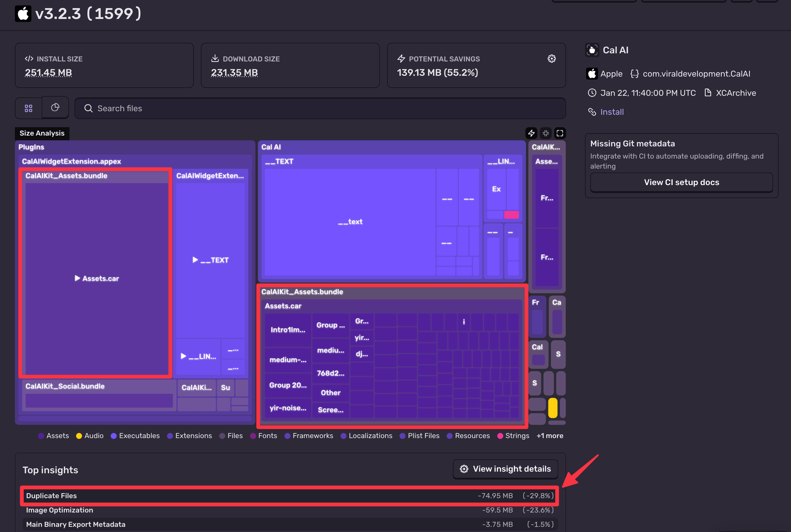
Task: Select the Size Analysis tab
Action: point(42,133)
